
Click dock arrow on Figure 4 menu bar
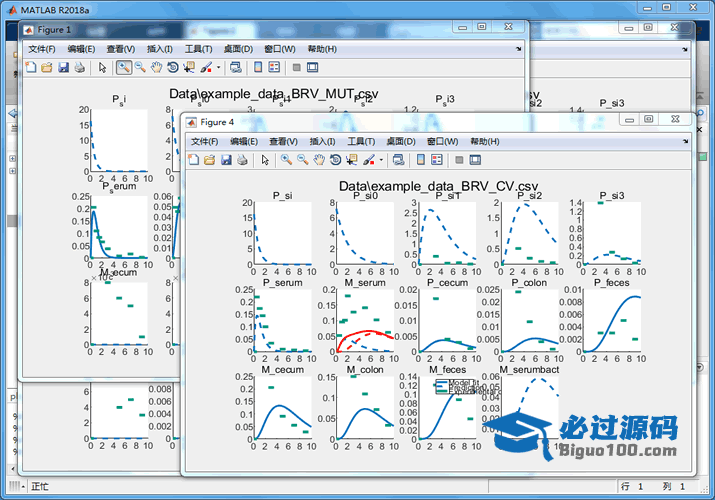685,141
